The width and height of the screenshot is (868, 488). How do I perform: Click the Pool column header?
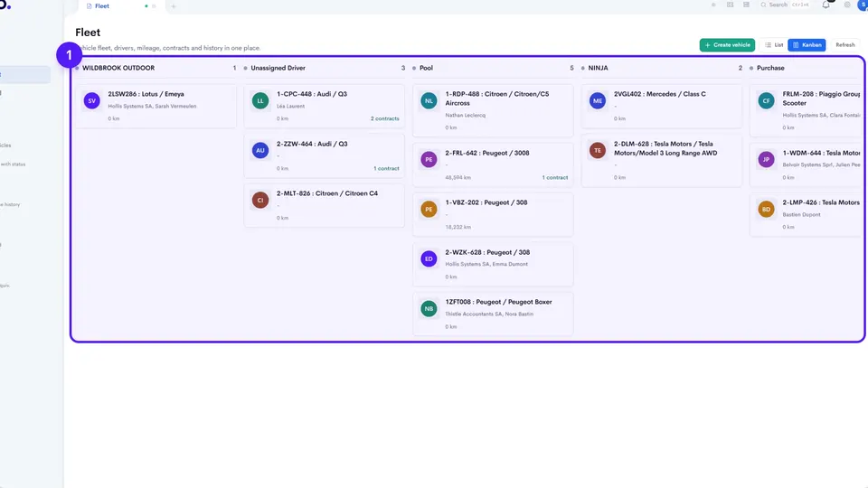426,68
